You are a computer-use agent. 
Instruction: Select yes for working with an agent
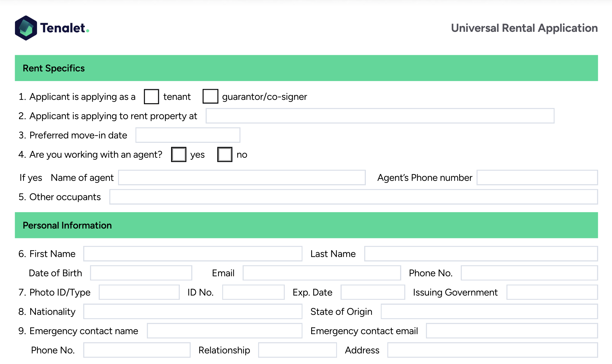179,155
